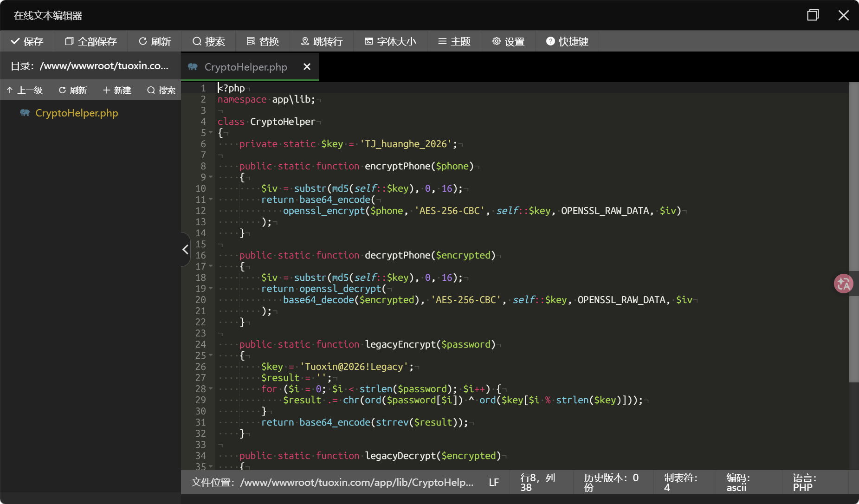Click the 行8, 列38 cursor position

[x=537, y=482]
